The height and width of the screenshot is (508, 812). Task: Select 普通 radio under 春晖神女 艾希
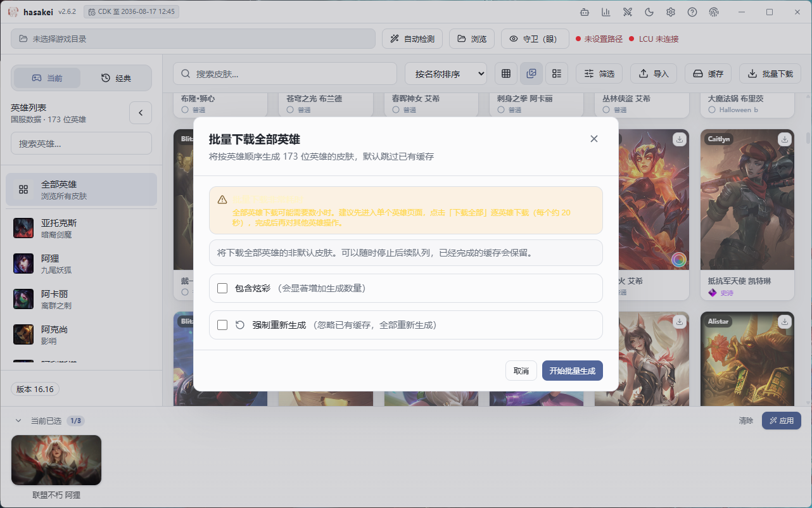click(395, 110)
